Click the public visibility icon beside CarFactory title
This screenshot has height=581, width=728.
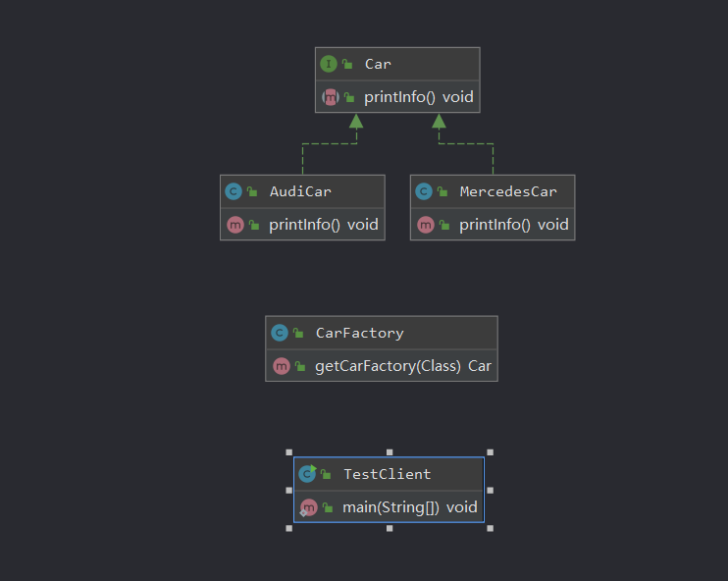[x=298, y=333]
